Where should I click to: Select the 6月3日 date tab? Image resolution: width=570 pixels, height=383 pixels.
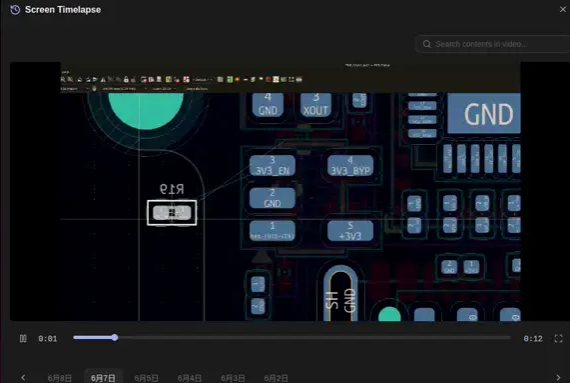[x=233, y=378]
